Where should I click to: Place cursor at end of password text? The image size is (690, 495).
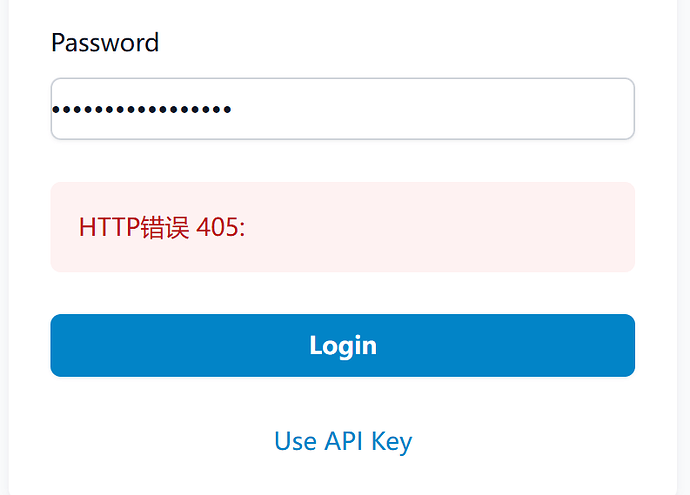(232, 109)
